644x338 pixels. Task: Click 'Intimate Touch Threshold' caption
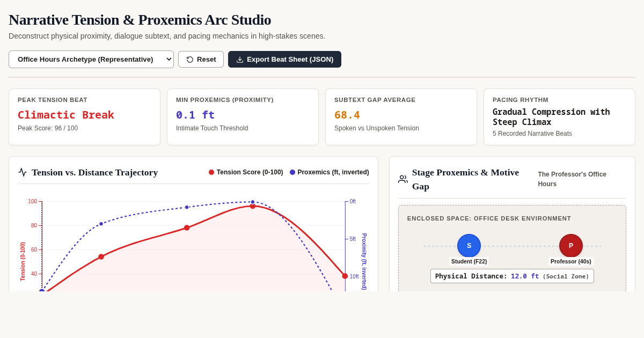click(212, 128)
